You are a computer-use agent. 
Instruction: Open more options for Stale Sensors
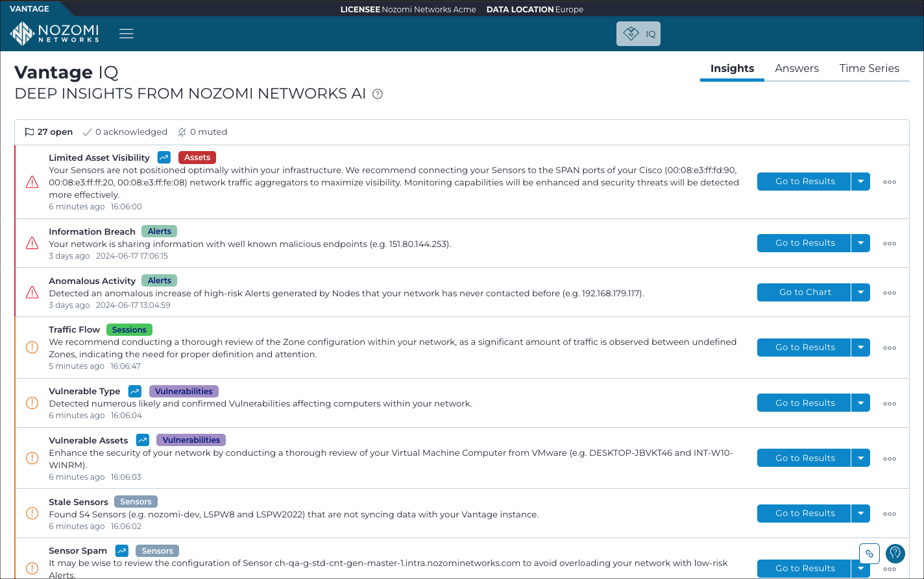click(x=890, y=514)
